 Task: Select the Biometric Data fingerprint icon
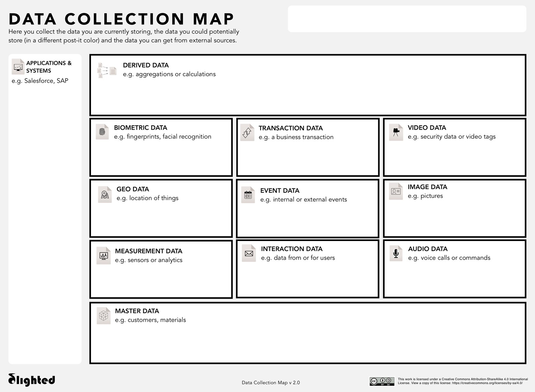[x=102, y=132]
